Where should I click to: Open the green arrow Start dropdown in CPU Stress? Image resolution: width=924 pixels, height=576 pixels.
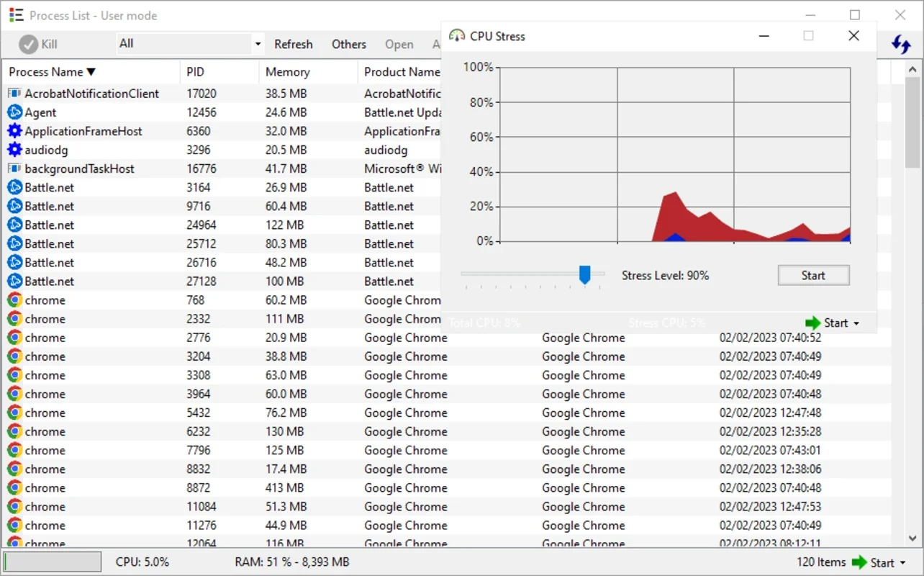point(833,323)
